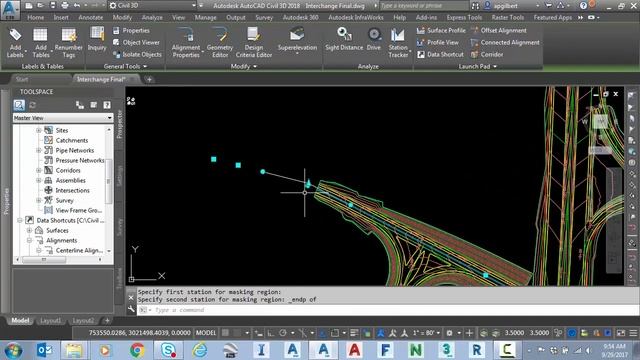Click the Superelevation tool
Viewport: 640px width, 360px height.
pos(297,40)
